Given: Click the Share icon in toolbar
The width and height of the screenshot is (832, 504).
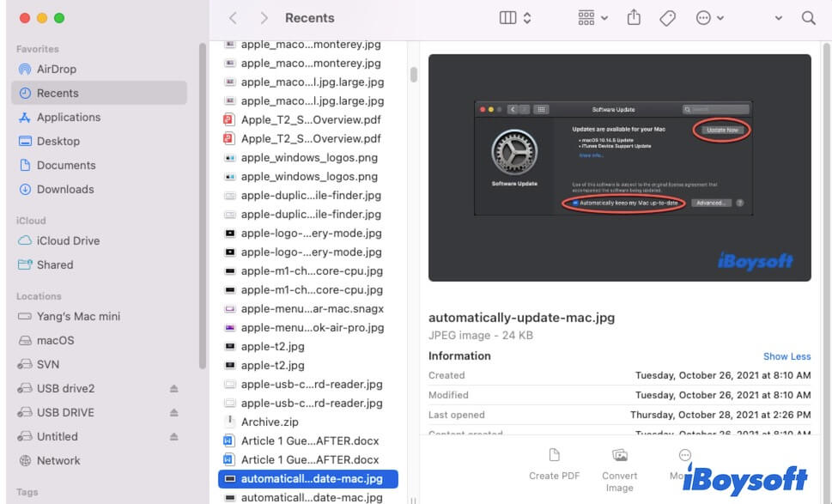Looking at the screenshot, I should coord(635,18).
